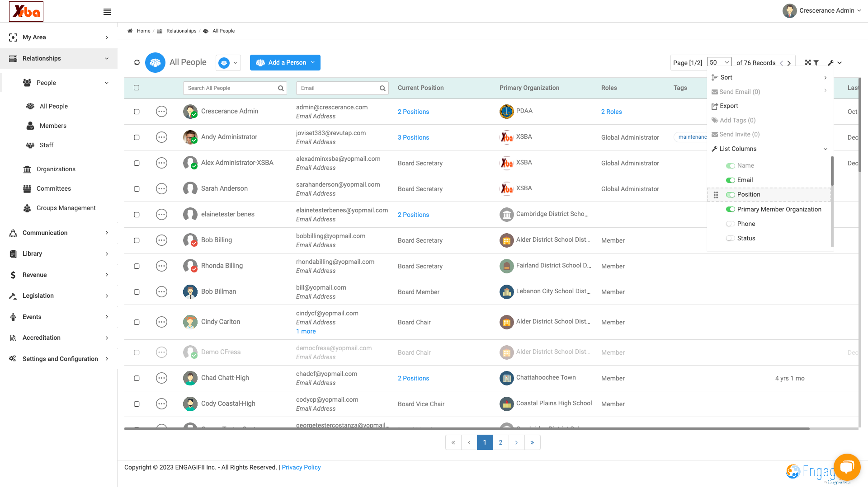The width and height of the screenshot is (868, 488).
Task: Click the hamburger menu icon
Action: 107,12
